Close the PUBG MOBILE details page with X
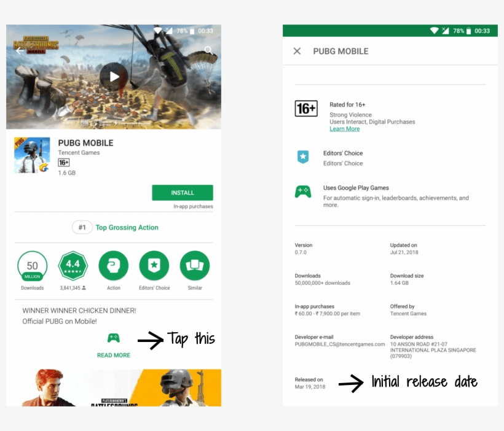Viewport: 504px width, 431px height. coord(297,51)
